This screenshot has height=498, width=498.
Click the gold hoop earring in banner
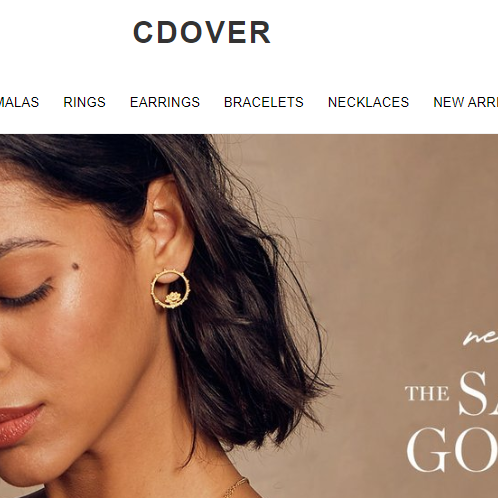pos(170,289)
